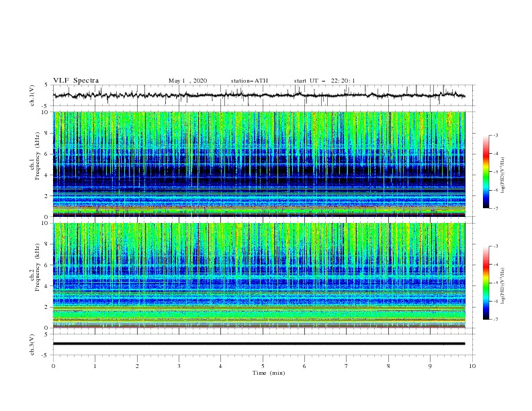
Task: Click time axis tick label '3'
Action: pyautogui.click(x=179, y=366)
